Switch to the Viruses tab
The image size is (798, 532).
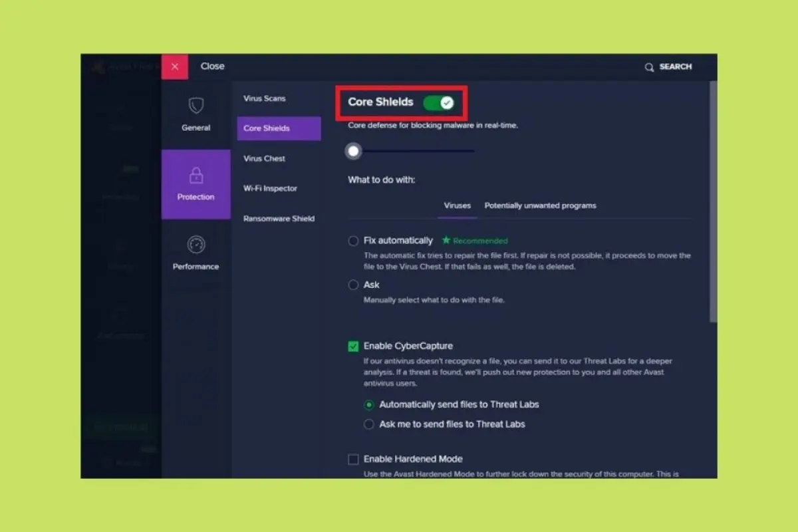coord(458,205)
